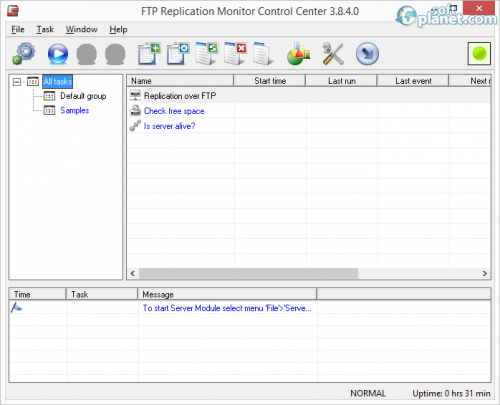Click the application icon in title bar
Screen dimensions: 500x405
(13, 11)
